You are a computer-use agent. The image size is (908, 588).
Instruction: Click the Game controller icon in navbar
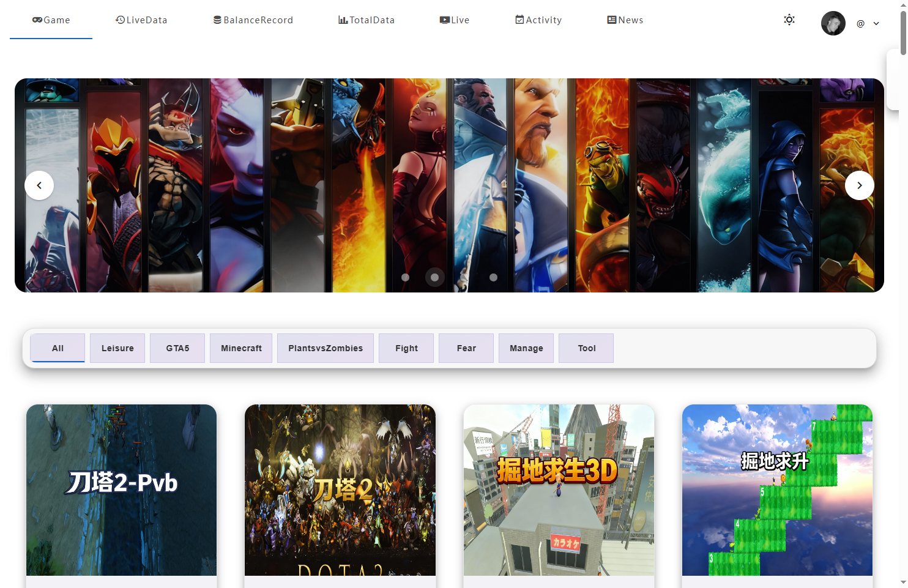coord(37,20)
